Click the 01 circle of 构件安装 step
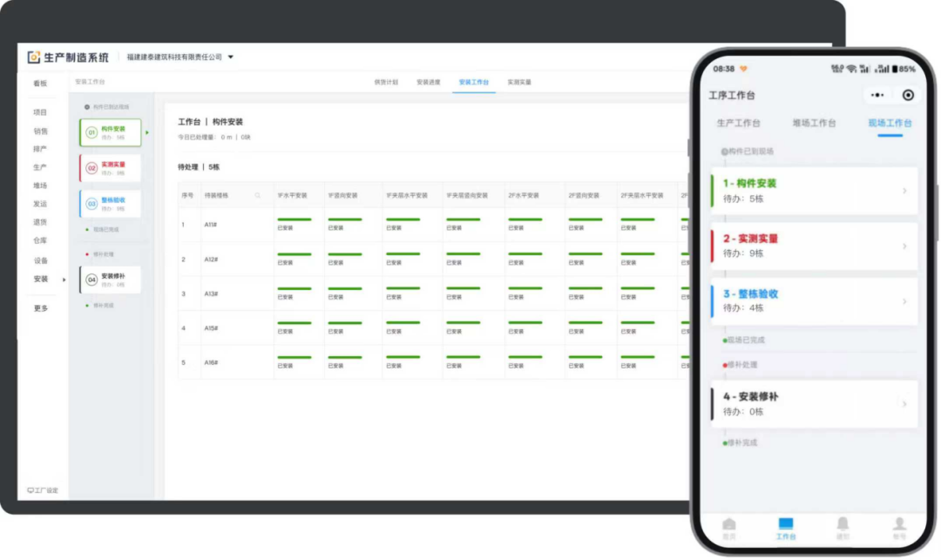This screenshot has height=560, width=941. point(91,132)
